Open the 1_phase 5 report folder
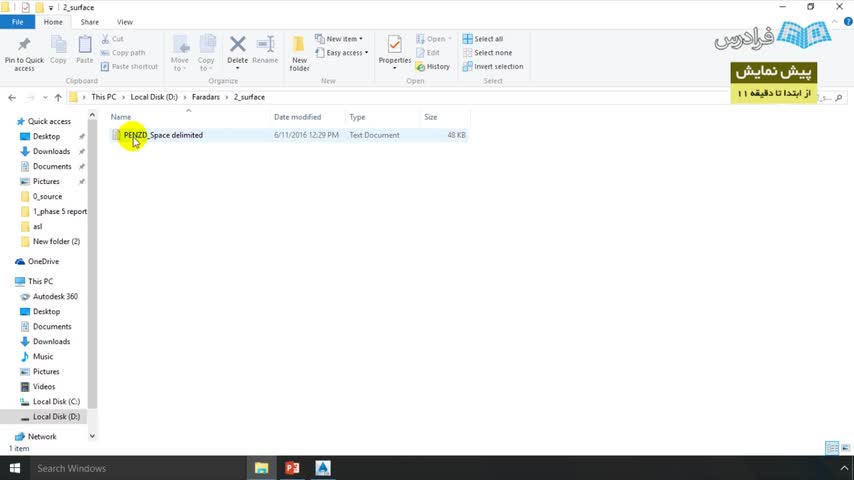The width and height of the screenshot is (854, 480). tap(59, 211)
